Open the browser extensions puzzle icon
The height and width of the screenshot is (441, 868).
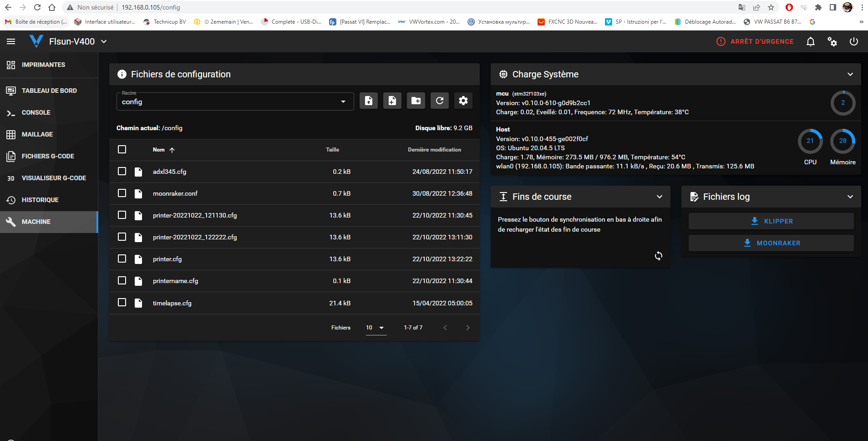point(818,7)
